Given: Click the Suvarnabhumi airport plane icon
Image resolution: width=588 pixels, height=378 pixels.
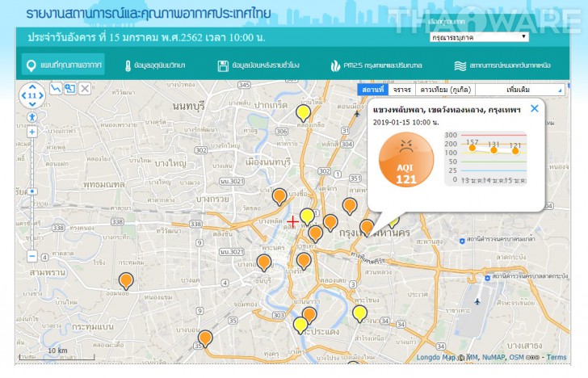Looking at the screenshot, I should [x=477, y=301].
